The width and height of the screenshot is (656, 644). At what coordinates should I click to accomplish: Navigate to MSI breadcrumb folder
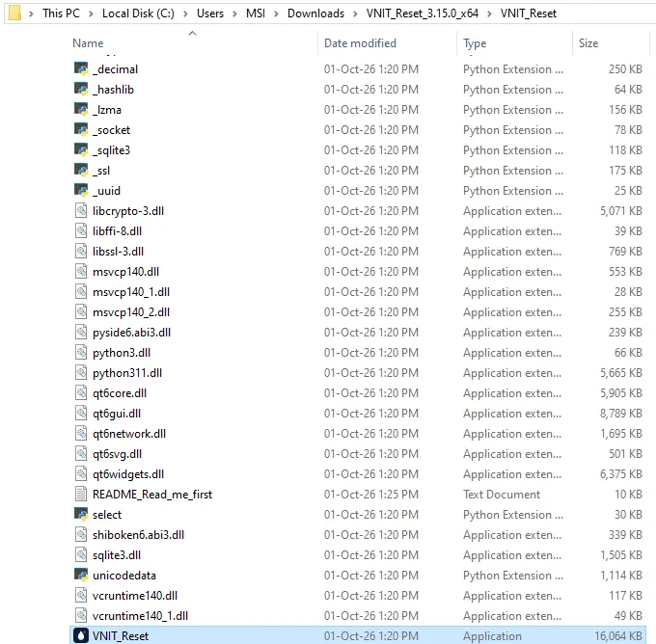[x=256, y=13]
